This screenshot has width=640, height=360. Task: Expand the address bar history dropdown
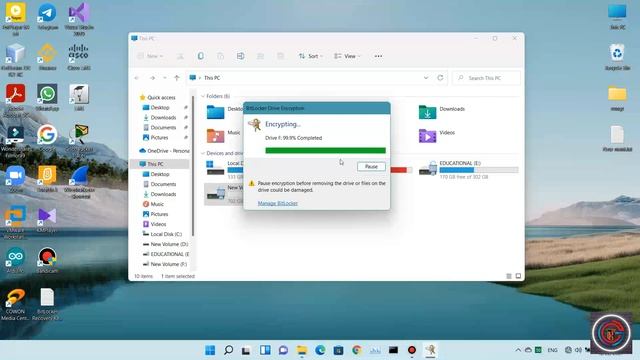tap(426, 78)
